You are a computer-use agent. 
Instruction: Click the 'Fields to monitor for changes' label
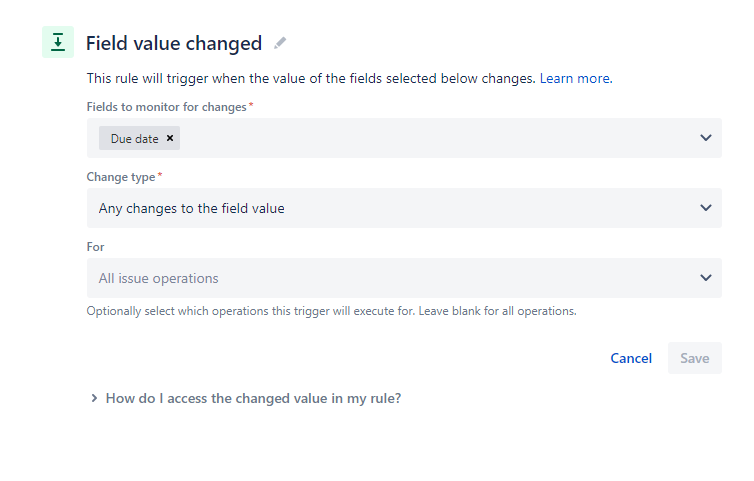166,107
